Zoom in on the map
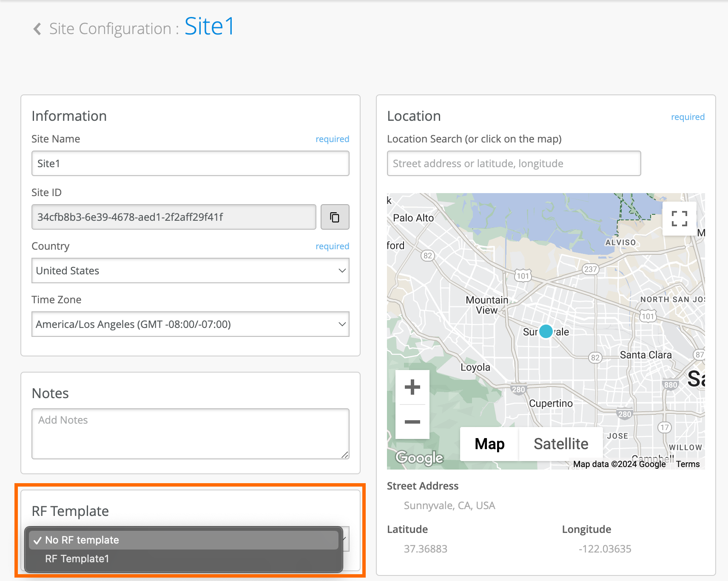728x581 pixels. tap(412, 387)
